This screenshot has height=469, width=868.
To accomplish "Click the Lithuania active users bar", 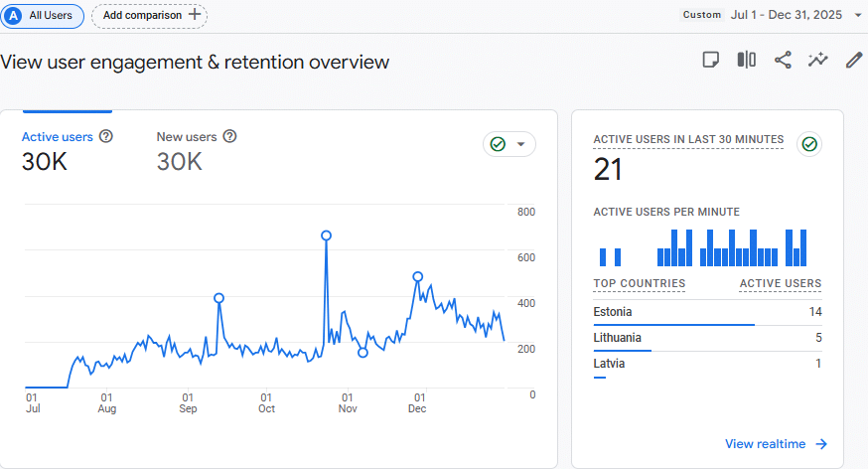I will pos(622,351).
